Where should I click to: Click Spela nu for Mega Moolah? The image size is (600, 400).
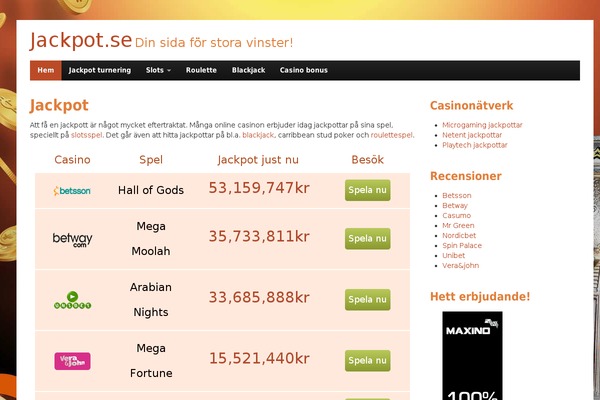367,238
